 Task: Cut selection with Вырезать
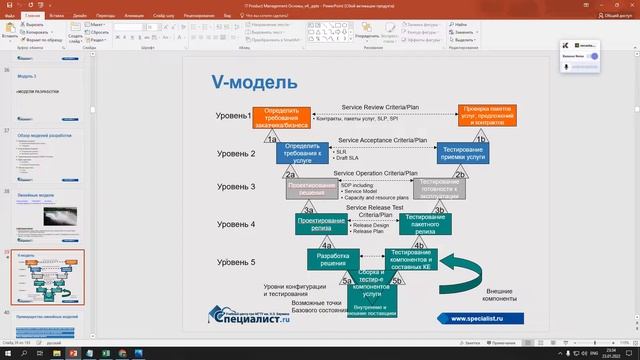point(32,24)
